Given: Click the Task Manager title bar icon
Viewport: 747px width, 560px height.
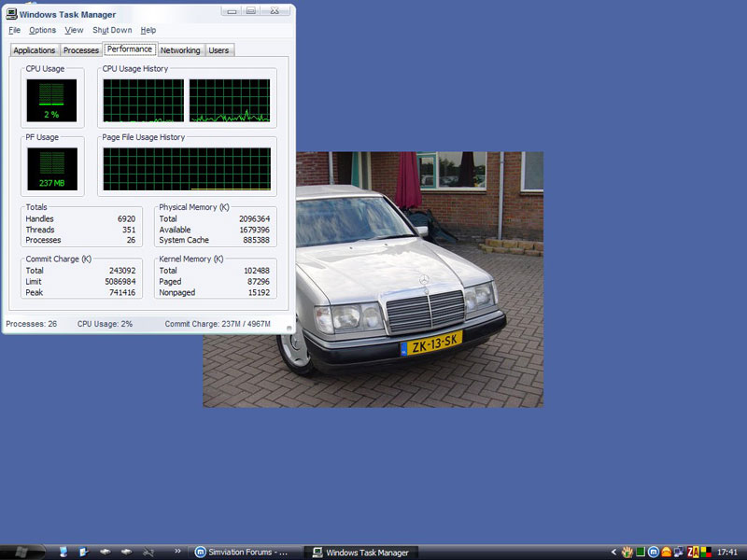Looking at the screenshot, I should pos(11,14).
